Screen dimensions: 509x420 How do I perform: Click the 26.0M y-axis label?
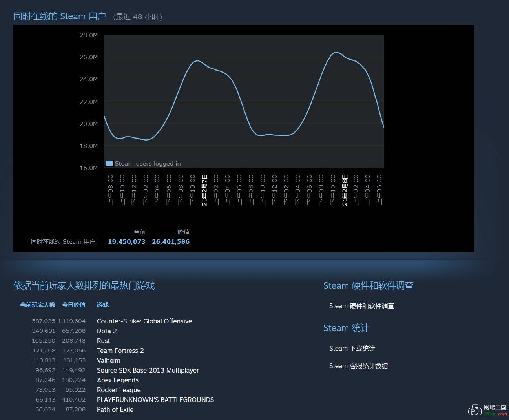(89, 57)
